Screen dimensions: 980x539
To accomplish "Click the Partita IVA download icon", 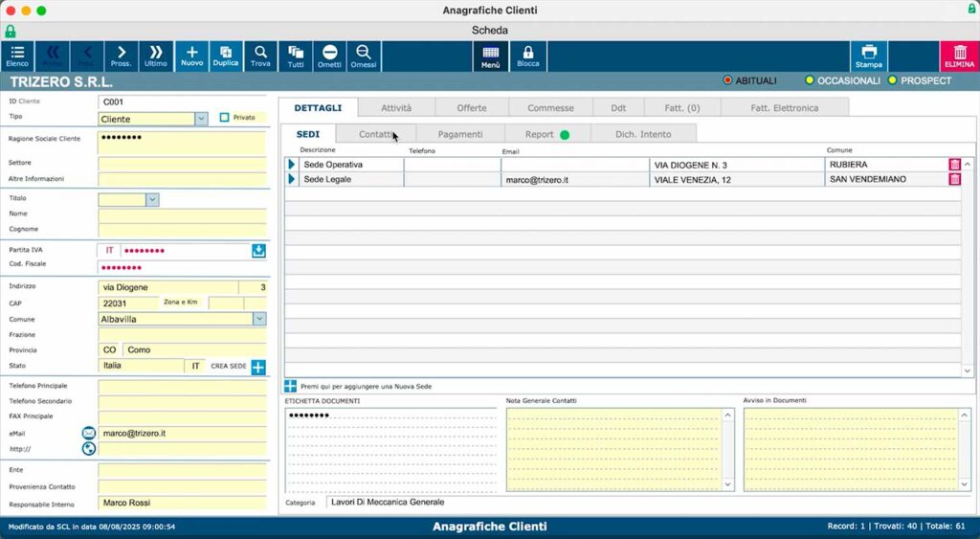I will tap(258, 251).
